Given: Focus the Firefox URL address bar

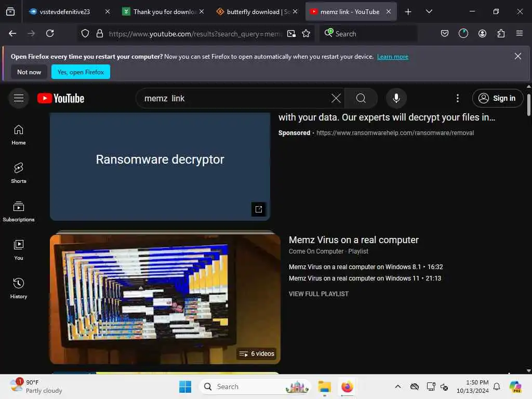Looking at the screenshot, I should [x=195, y=34].
